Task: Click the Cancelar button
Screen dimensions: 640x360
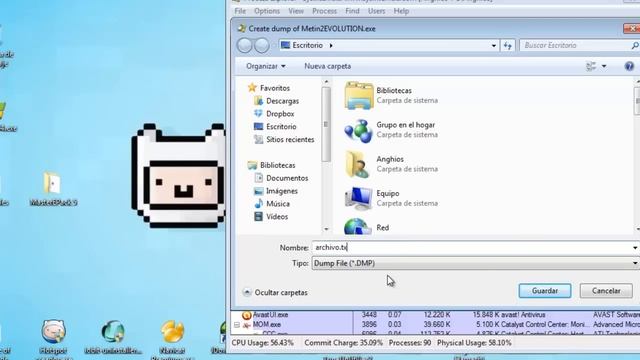Action: tap(606, 291)
